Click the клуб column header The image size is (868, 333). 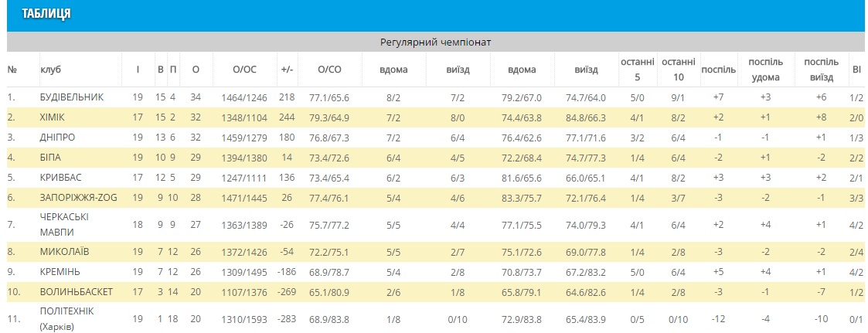50,70
